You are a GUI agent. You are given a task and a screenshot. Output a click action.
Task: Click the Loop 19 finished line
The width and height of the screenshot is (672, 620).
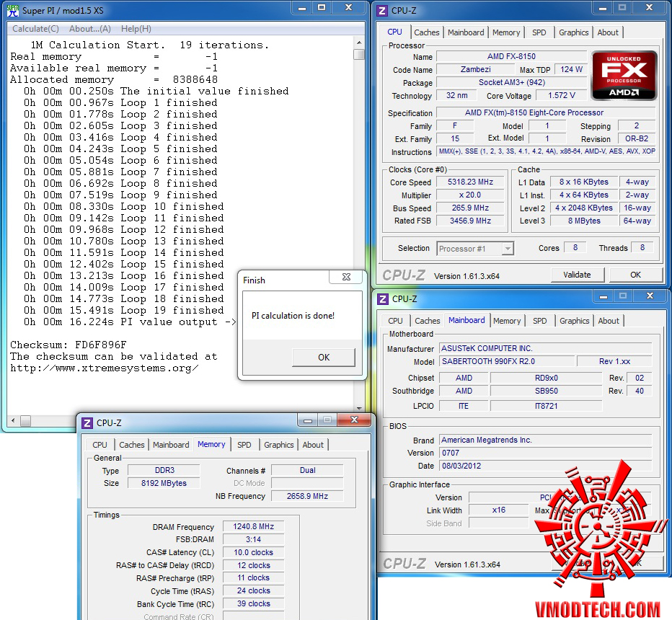123,310
